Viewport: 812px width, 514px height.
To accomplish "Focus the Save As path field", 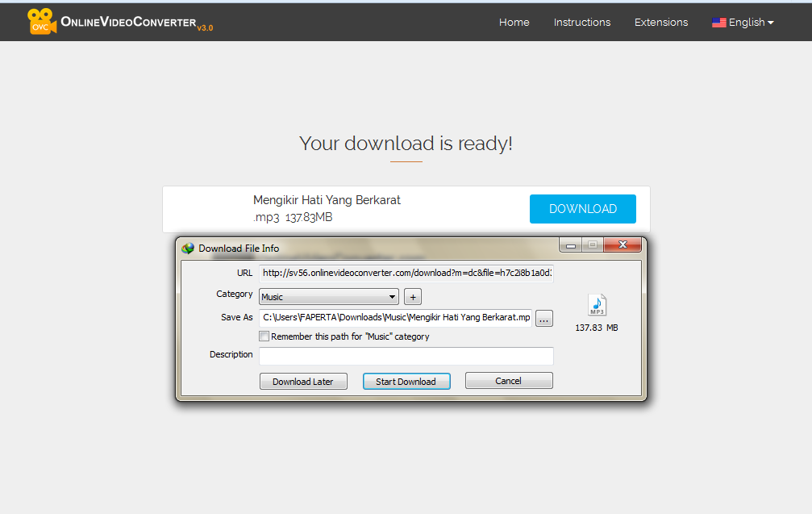I will point(396,318).
